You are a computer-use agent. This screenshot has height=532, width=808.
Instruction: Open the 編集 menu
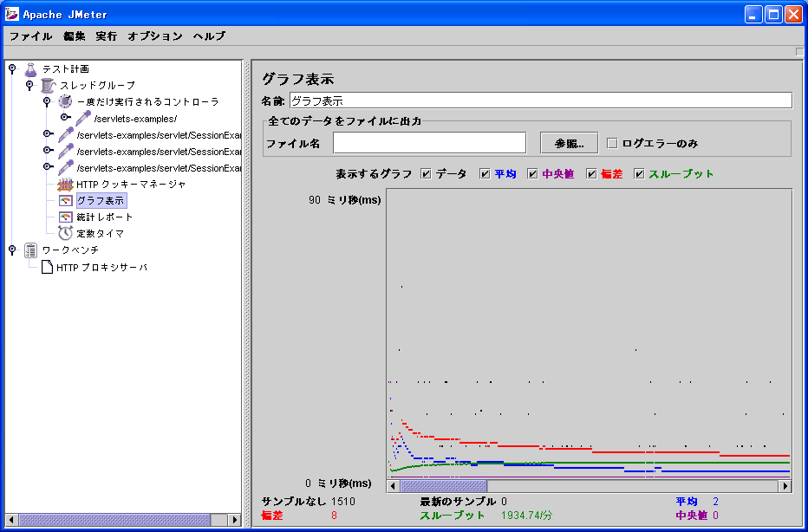tap(75, 36)
